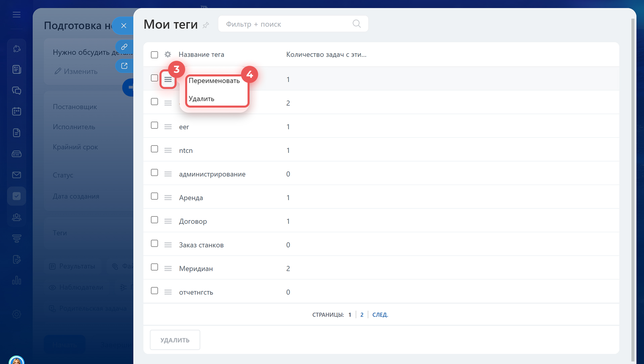Open Mail envelope icon in sidebar
Viewport: 644px width, 364px height.
click(x=16, y=175)
